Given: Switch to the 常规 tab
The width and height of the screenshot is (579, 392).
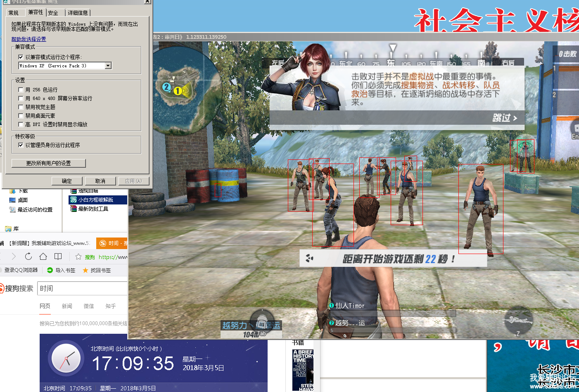Looking at the screenshot, I should click(14, 13).
